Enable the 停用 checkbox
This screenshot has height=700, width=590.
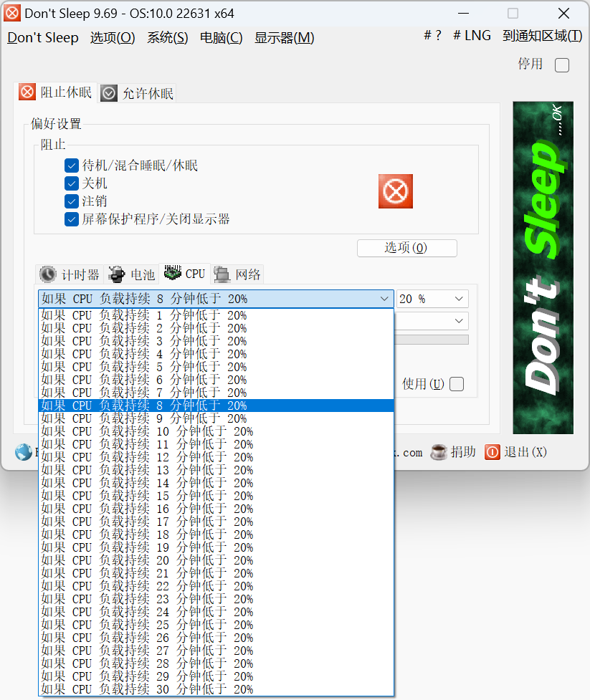pos(562,65)
